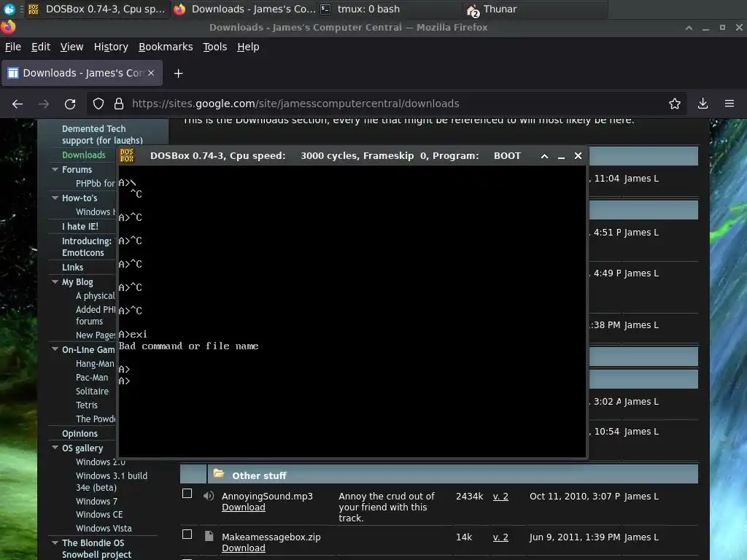Image resolution: width=747 pixels, height=560 pixels.
Task: Open a new tab with plus button
Action: pyautogui.click(x=178, y=74)
